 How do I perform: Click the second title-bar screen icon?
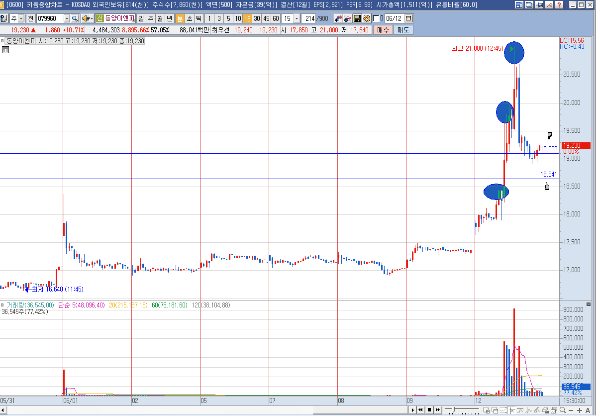[529, 5]
